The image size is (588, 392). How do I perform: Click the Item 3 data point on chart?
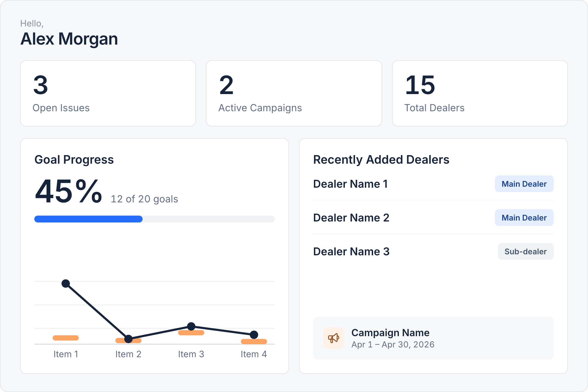pyautogui.click(x=191, y=326)
